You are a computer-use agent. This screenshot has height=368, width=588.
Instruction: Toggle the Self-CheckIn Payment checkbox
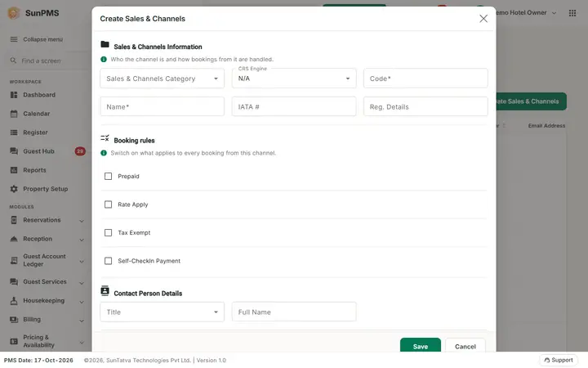(x=109, y=261)
